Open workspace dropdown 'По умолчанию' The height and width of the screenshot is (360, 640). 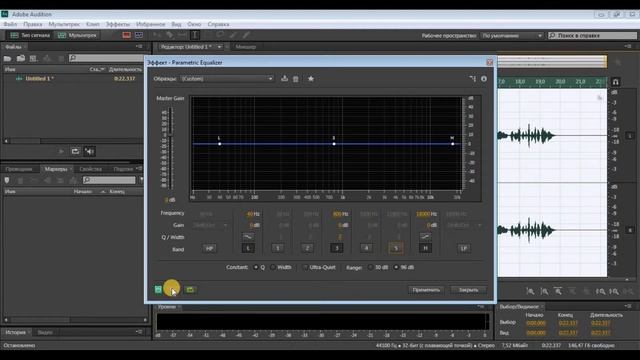pyautogui.click(x=512, y=36)
